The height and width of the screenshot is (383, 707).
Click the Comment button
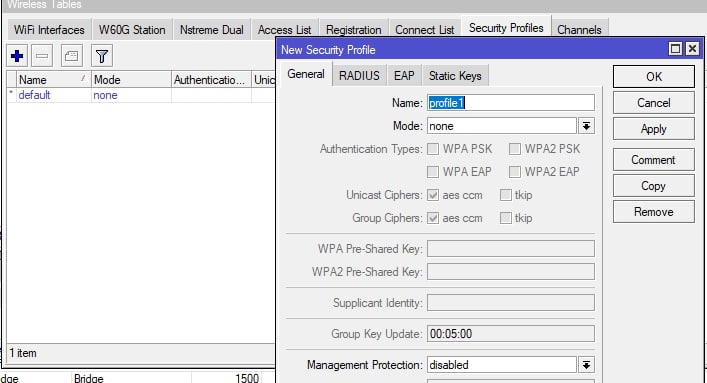(653, 160)
